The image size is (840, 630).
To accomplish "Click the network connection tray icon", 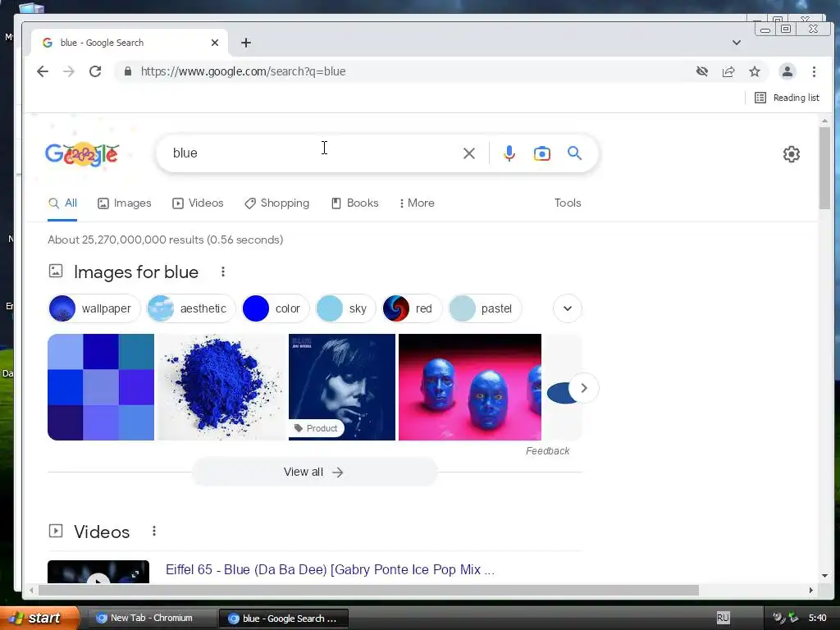I will (792, 618).
